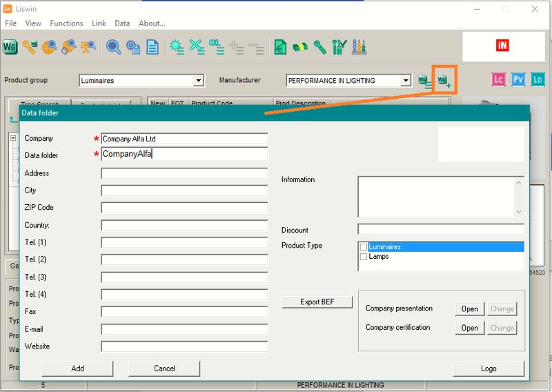This screenshot has height=392, width=552.
Task: Click into the Tel. (1) field
Action: pyautogui.click(x=184, y=243)
